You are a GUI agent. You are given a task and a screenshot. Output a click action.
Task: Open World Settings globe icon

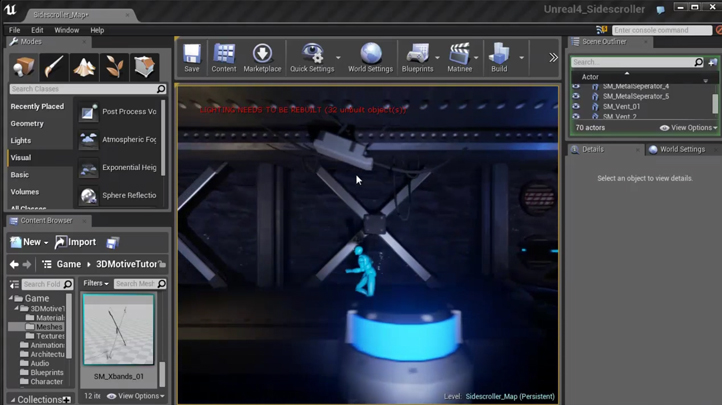coord(370,53)
